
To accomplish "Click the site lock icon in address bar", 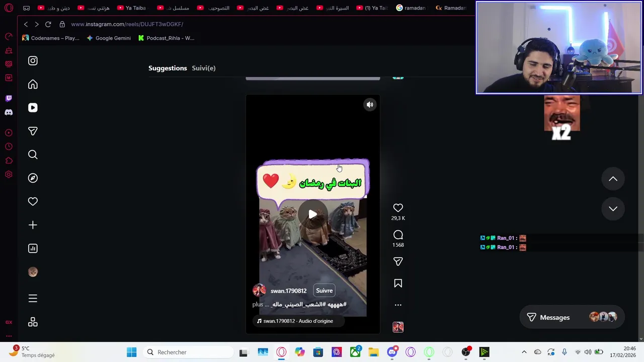I will (62, 24).
